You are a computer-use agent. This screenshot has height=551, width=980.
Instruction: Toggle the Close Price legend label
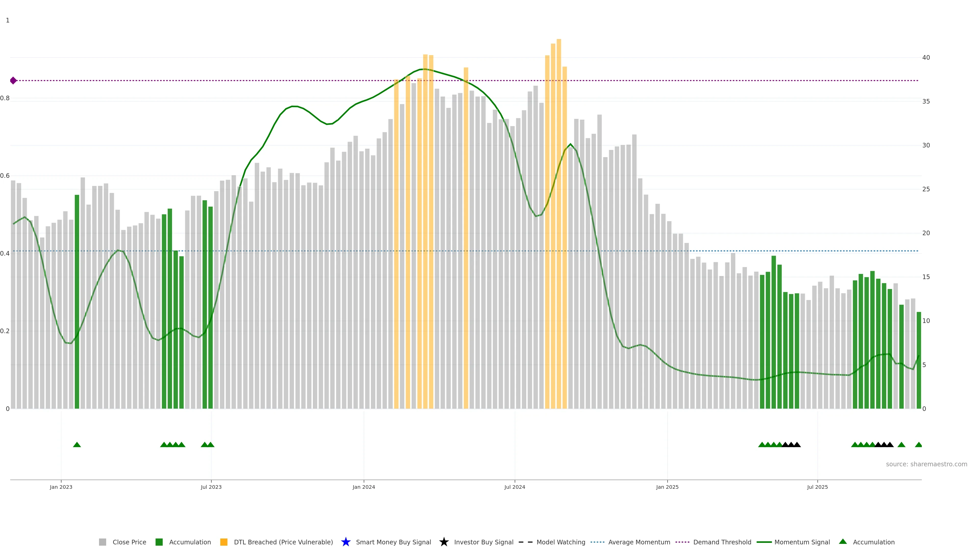[x=129, y=542]
